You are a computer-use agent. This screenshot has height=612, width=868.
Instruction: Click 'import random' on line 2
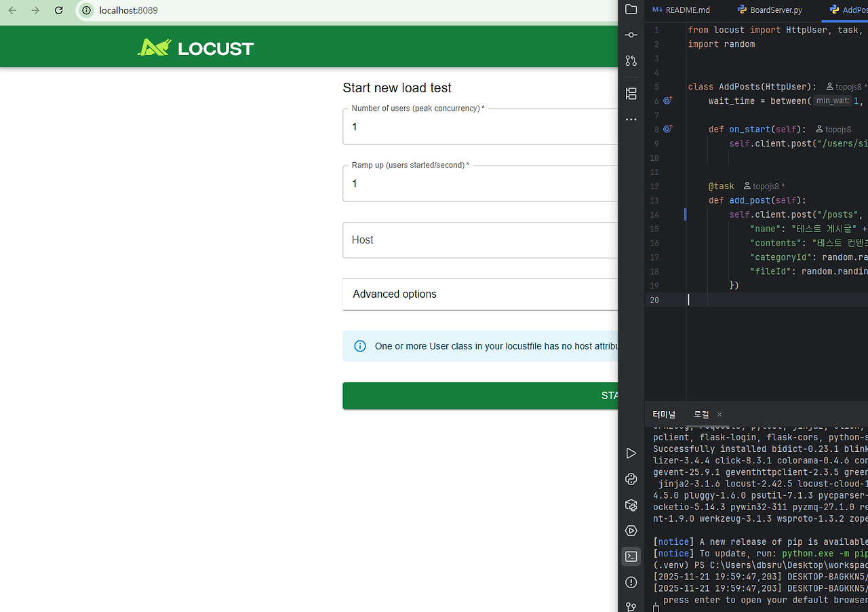[x=721, y=44]
